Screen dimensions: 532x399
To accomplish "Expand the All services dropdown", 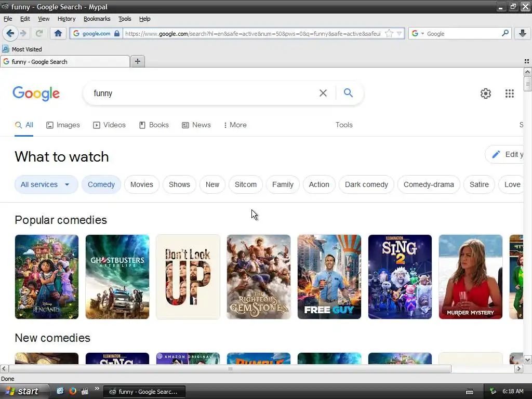I will coord(46,184).
